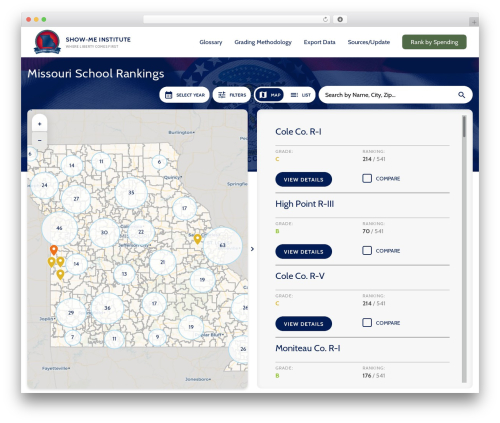Open the Filters panel
500x423 pixels.
[x=232, y=95]
